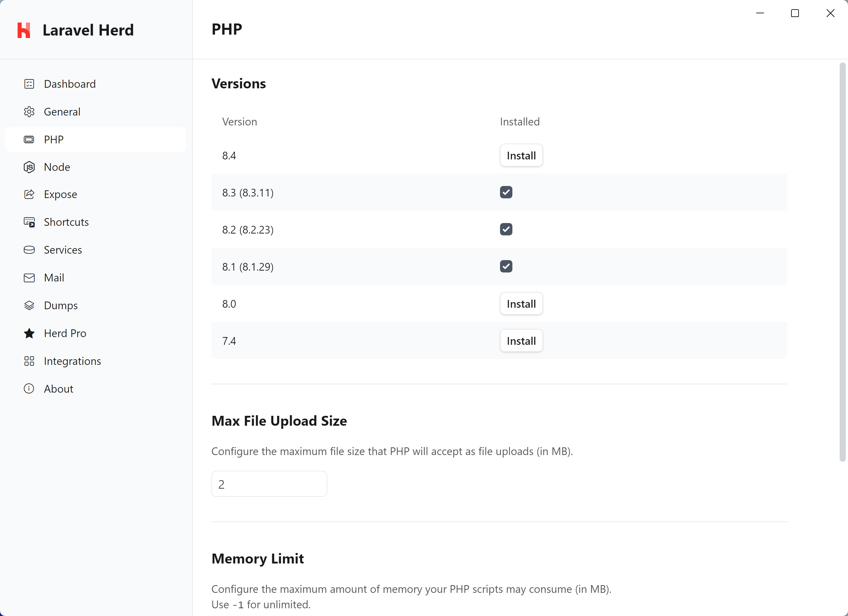Open the Dumps section
The image size is (848, 616).
pos(61,305)
